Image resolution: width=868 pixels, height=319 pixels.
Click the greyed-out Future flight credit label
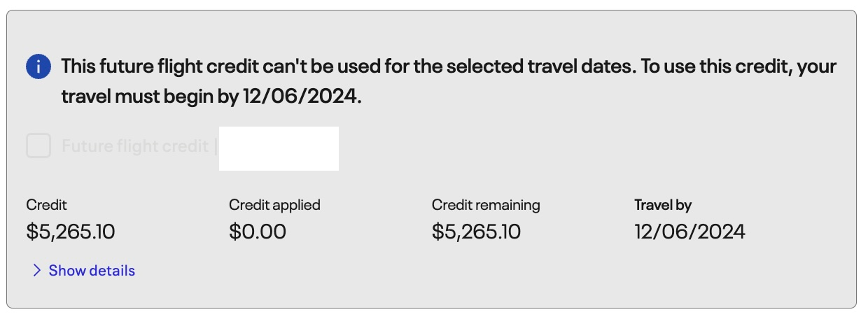click(x=134, y=146)
